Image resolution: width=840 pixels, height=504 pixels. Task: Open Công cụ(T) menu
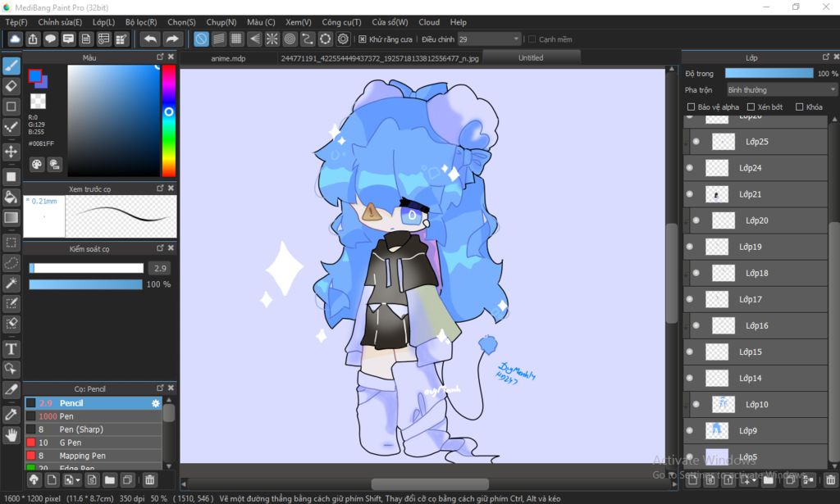pos(341,22)
